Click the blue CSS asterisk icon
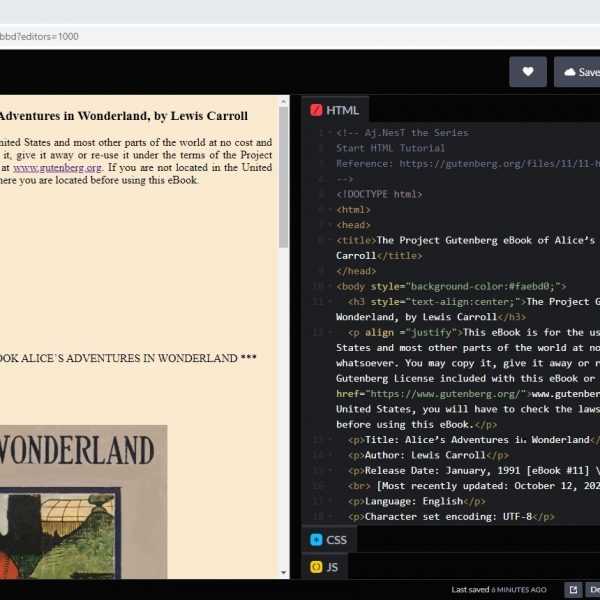600x600 pixels. [x=316, y=540]
